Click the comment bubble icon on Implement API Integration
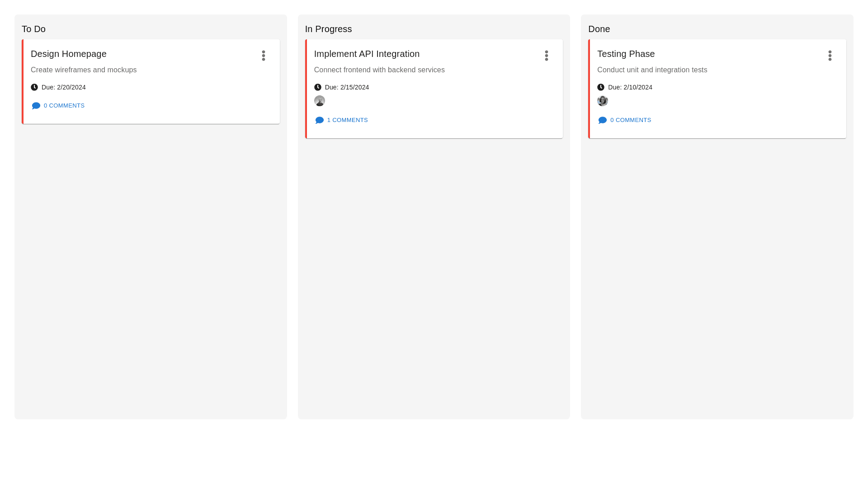 (319, 120)
